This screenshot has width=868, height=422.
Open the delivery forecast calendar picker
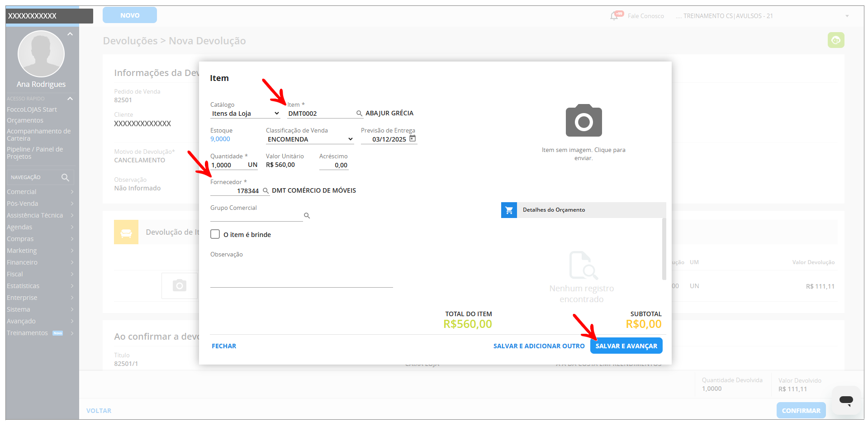click(x=413, y=139)
